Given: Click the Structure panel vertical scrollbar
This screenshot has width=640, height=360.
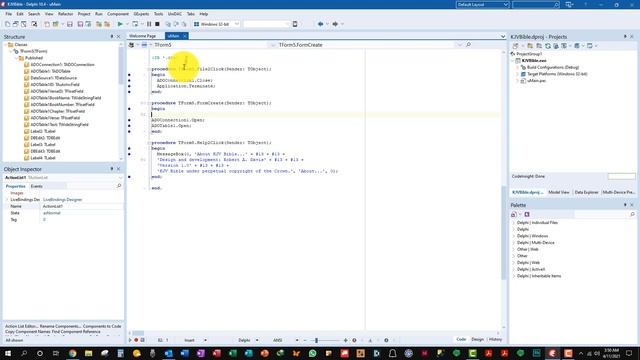Looking at the screenshot, I should click(x=121, y=65).
